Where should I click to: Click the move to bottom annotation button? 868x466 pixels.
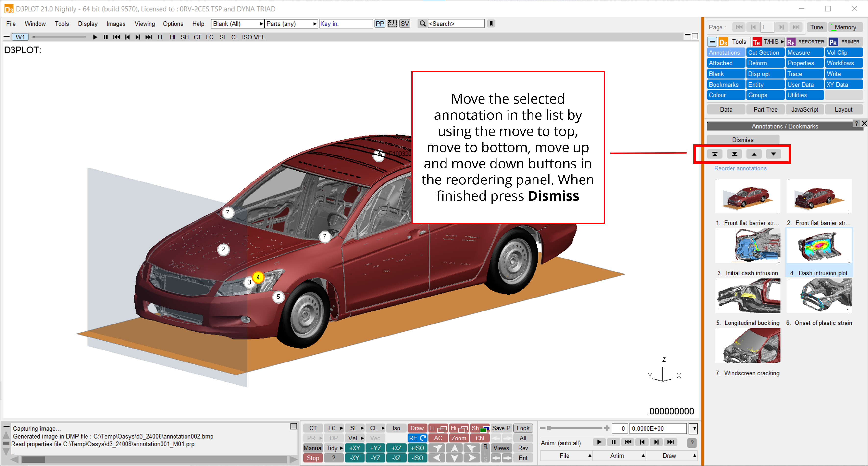pyautogui.click(x=734, y=154)
